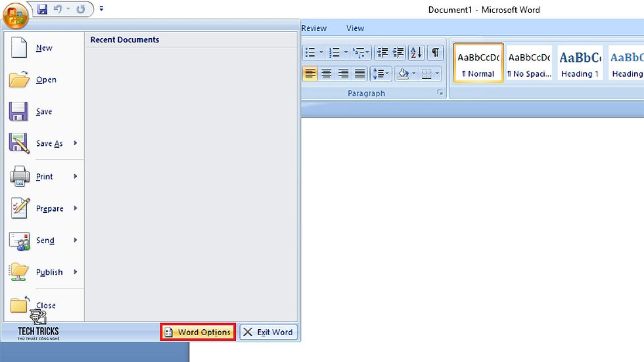
Task: Open the Line Spacing menu
Action: click(x=380, y=74)
